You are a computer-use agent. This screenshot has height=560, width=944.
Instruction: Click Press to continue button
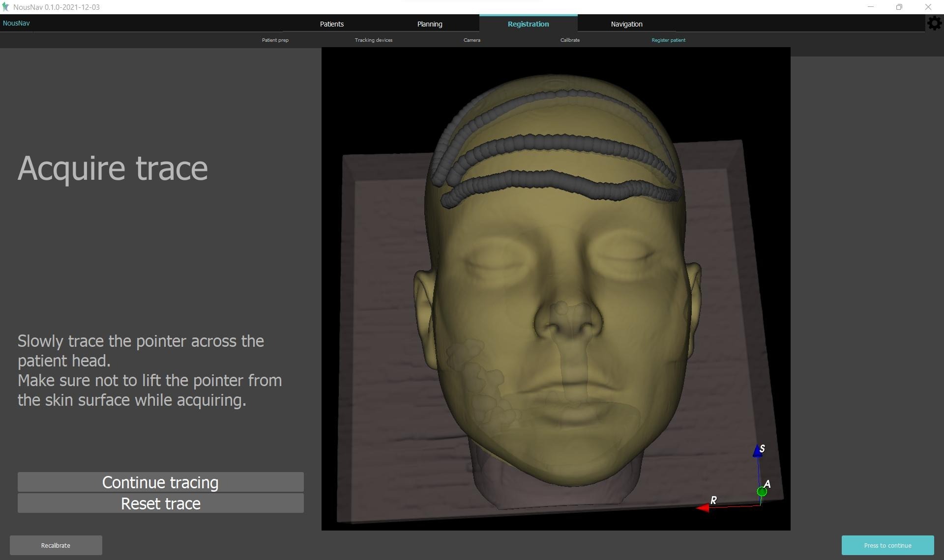click(887, 545)
